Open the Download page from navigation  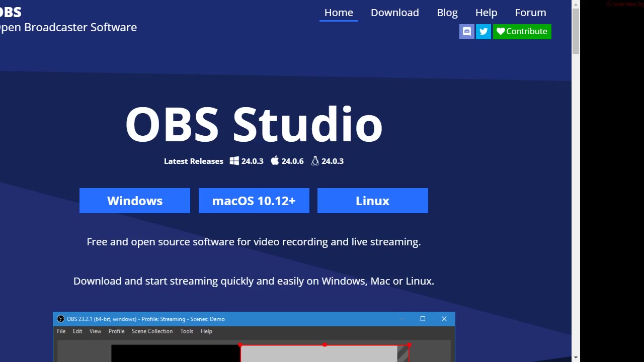pos(394,13)
